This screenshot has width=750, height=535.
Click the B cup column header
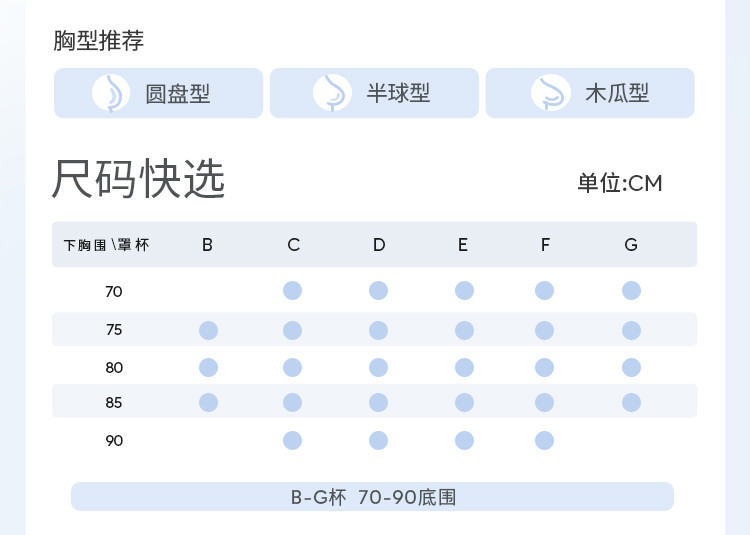coord(207,245)
